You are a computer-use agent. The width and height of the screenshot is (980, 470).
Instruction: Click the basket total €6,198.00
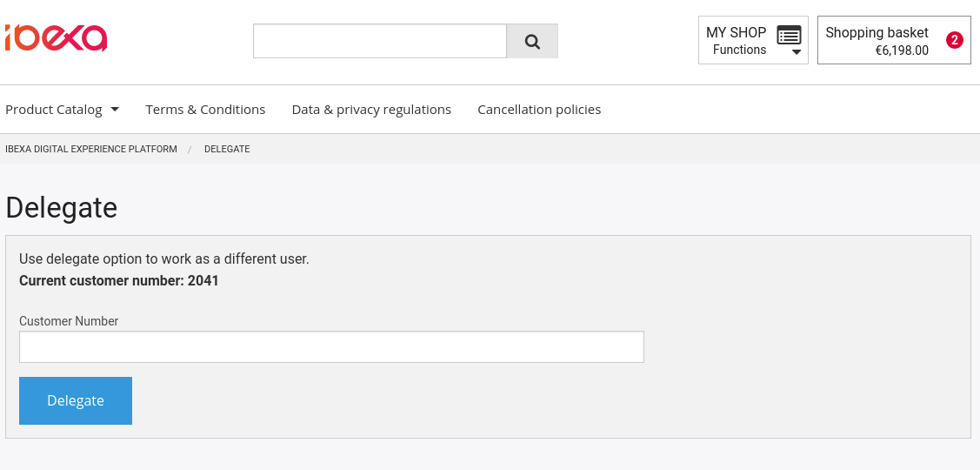[x=902, y=50]
